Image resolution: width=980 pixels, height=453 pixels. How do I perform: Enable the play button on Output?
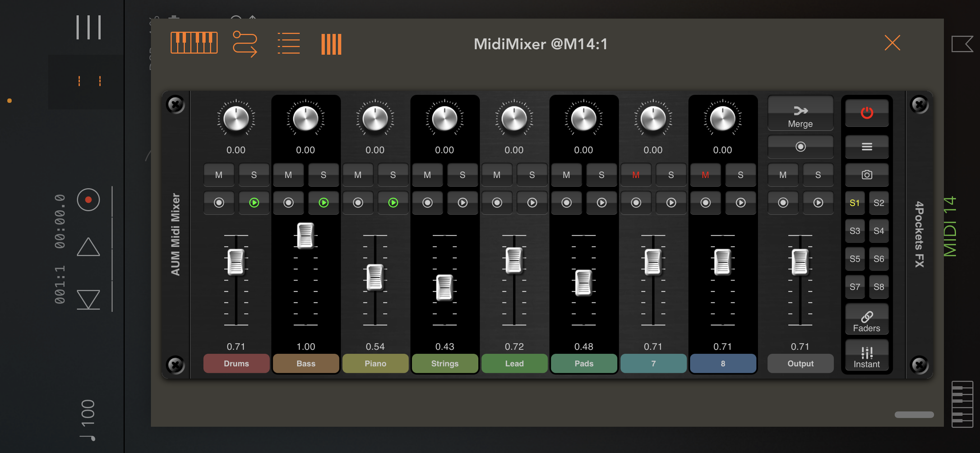click(818, 203)
